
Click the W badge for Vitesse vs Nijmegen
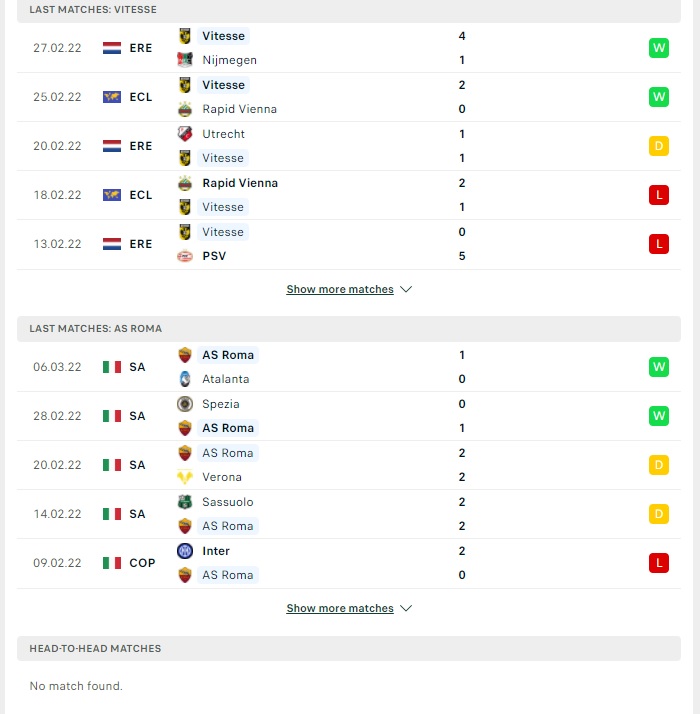(x=659, y=48)
